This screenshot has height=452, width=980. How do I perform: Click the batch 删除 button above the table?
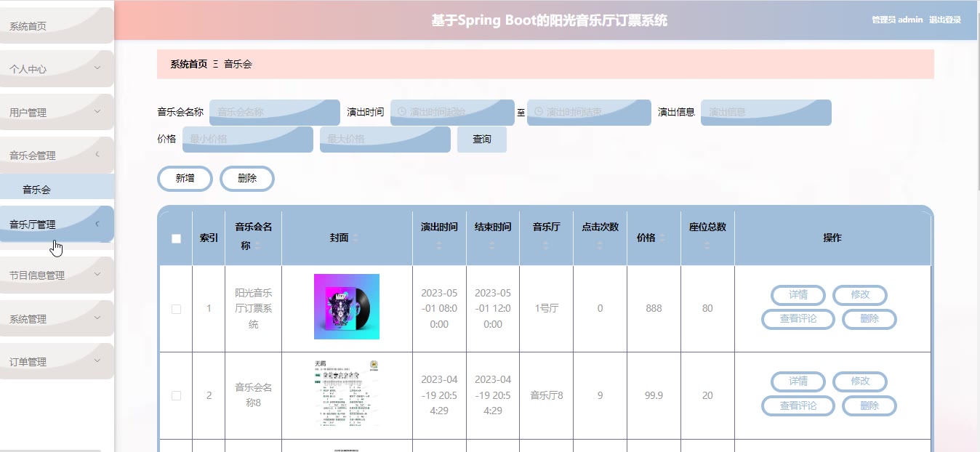pyautogui.click(x=247, y=179)
